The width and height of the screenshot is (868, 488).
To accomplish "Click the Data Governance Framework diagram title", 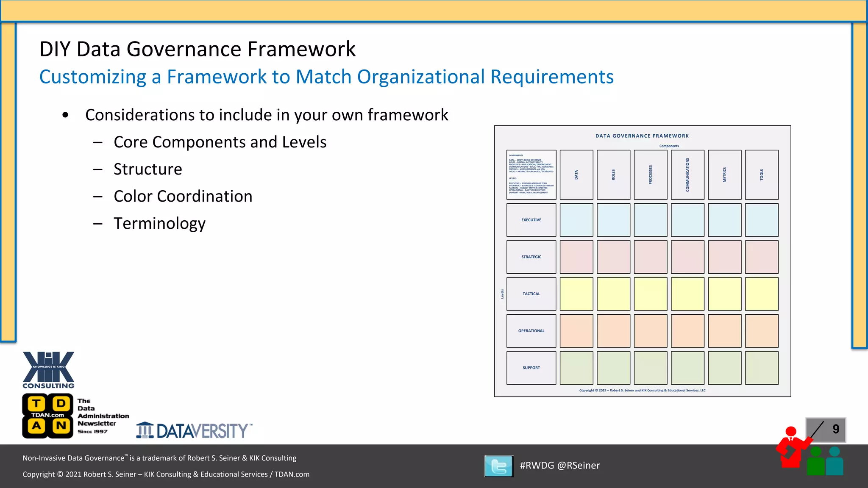I will point(642,136).
